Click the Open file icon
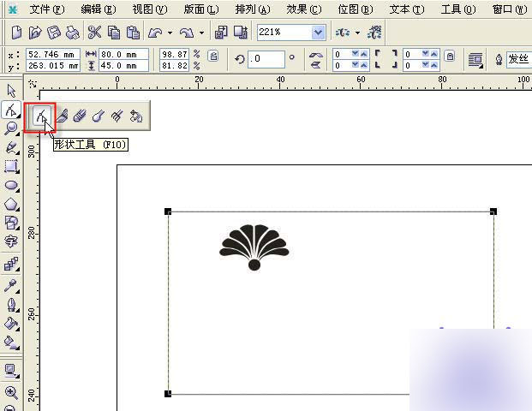The image size is (532, 411). [x=35, y=33]
